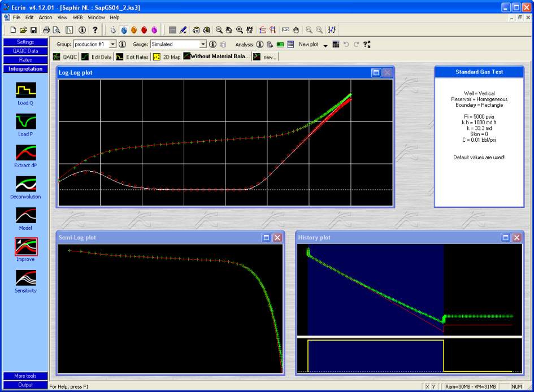This screenshot has width=534, height=392.
Task: Open the More tools panel button
Action: (25, 376)
